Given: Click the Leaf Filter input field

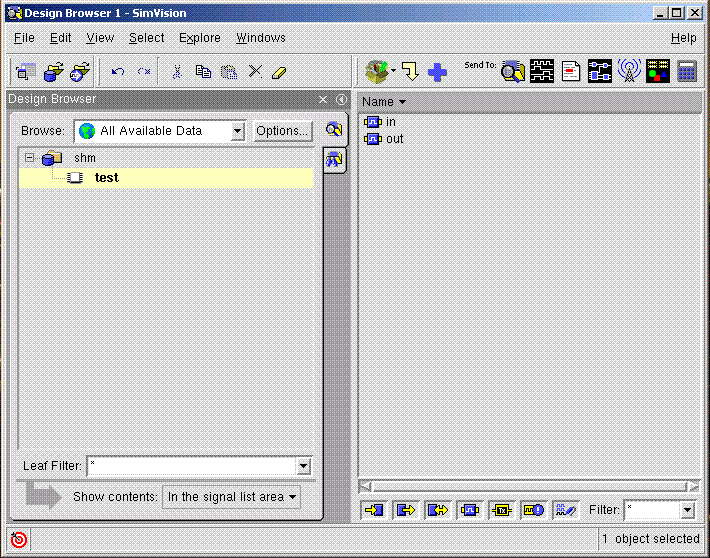Looking at the screenshot, I should pyautogui.click(x=191, y=466).
